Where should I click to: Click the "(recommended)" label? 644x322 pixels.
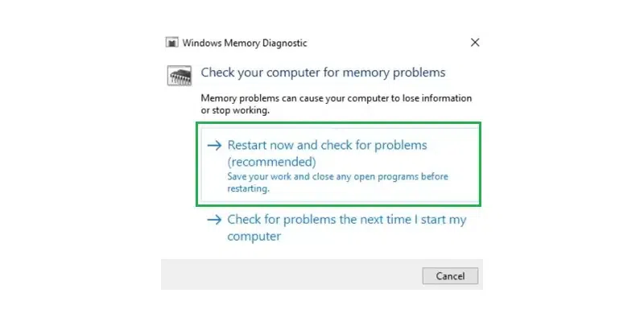click(x=270, y=163)
